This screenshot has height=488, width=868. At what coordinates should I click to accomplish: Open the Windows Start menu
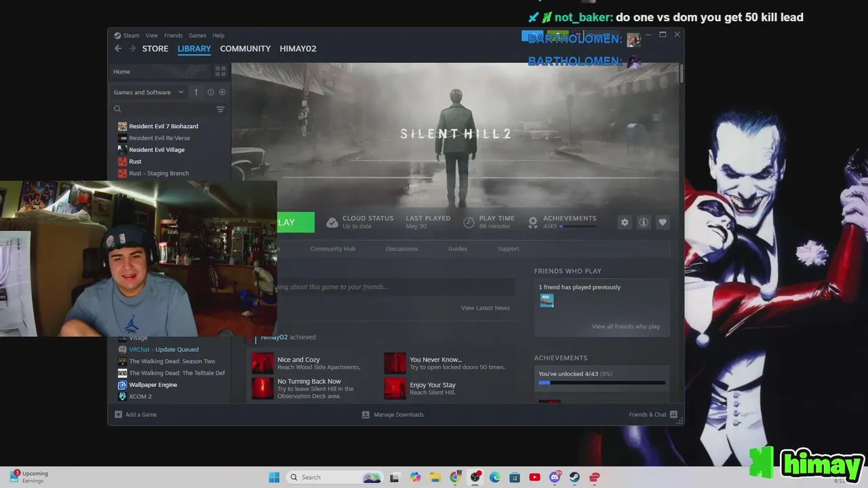[274, 477]
